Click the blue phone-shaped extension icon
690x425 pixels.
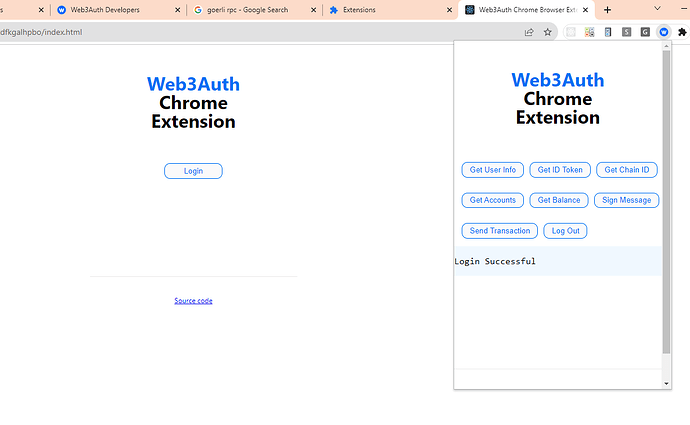[x=608, y=32]
